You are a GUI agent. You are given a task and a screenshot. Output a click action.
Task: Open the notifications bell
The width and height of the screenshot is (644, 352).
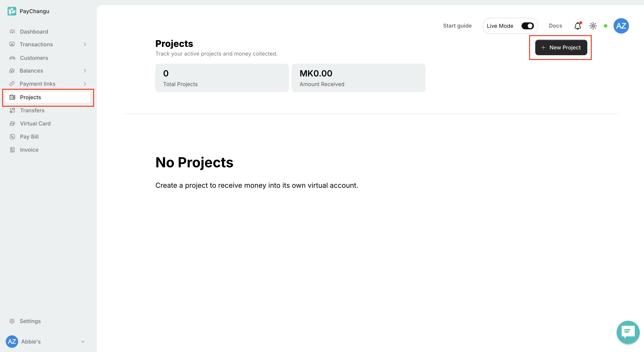click(x=577, y=26)
